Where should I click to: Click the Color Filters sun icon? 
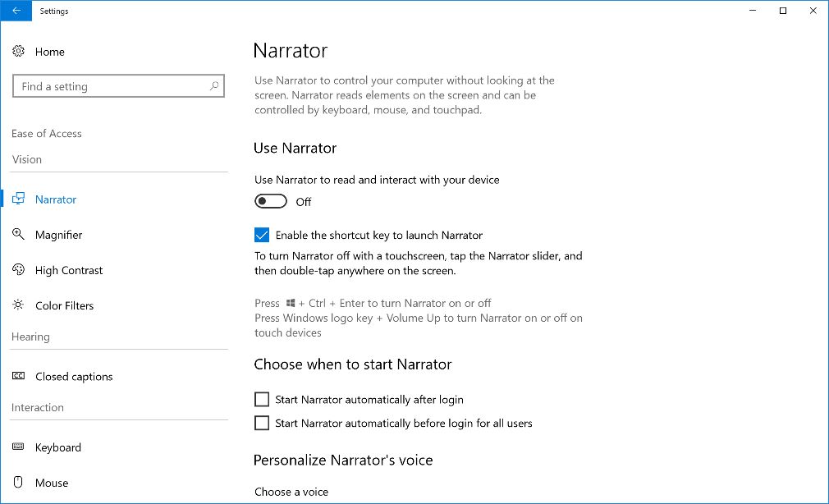click(x=18, y=305)
